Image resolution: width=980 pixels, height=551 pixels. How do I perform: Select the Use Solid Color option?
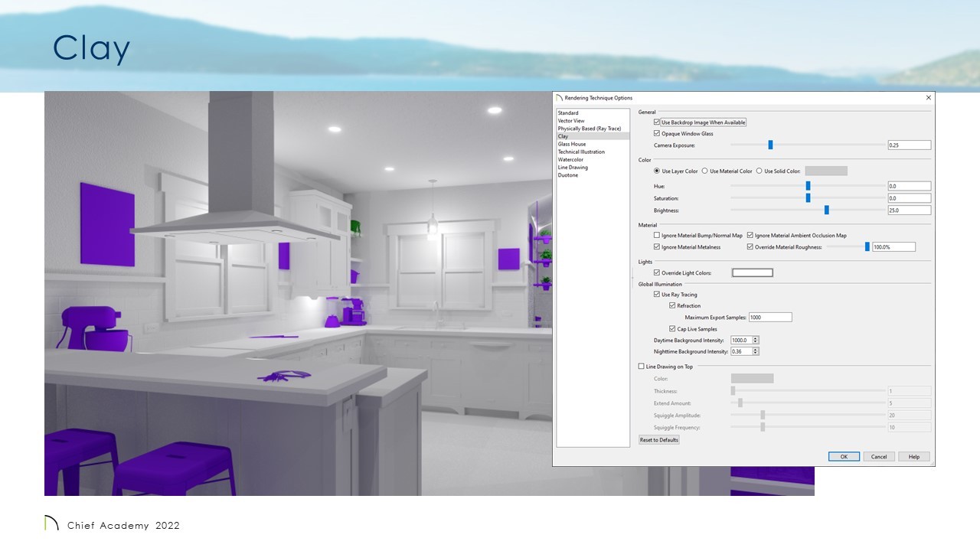tap(759, 171)
